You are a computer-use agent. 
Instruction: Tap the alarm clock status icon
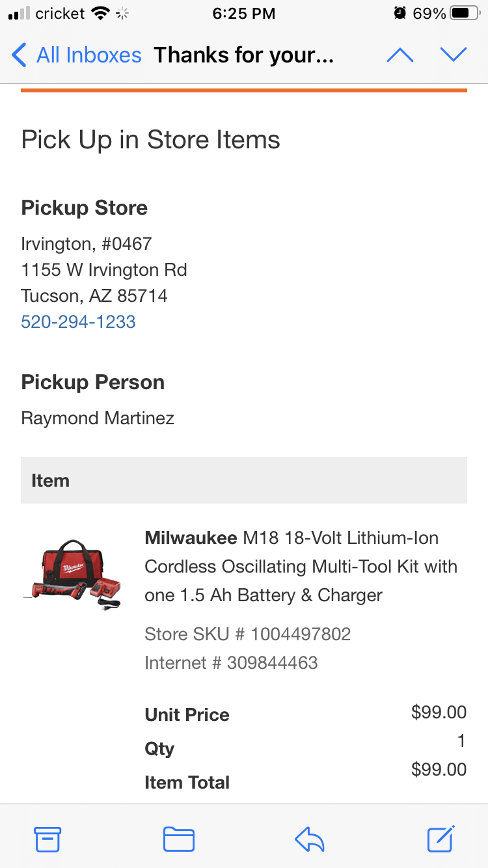point(400,14)
